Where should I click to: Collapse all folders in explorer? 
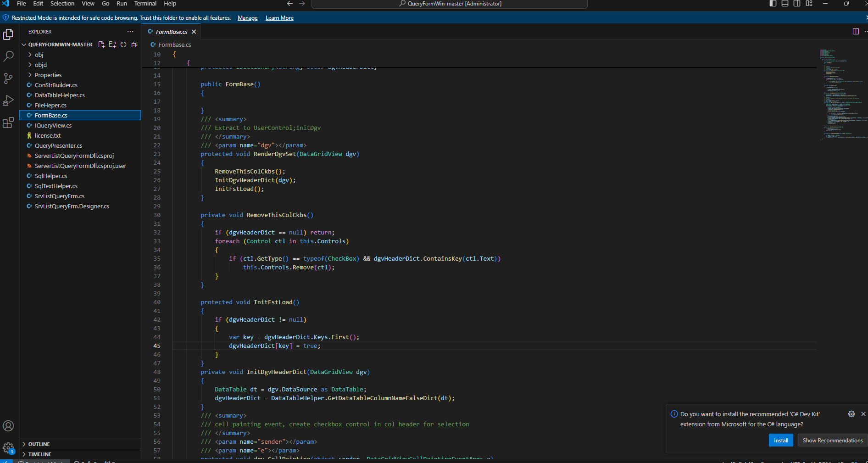click(x=134, y=45)
